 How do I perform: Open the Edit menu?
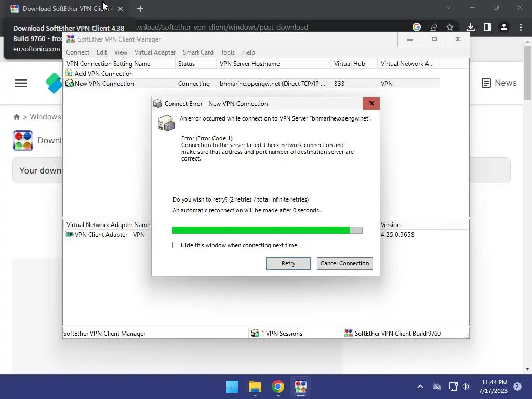[101, 52]
